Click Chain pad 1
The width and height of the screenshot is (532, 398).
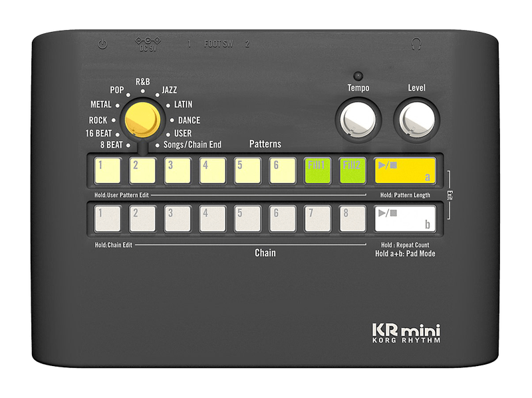pyautogui.click(x=108, y=219)
